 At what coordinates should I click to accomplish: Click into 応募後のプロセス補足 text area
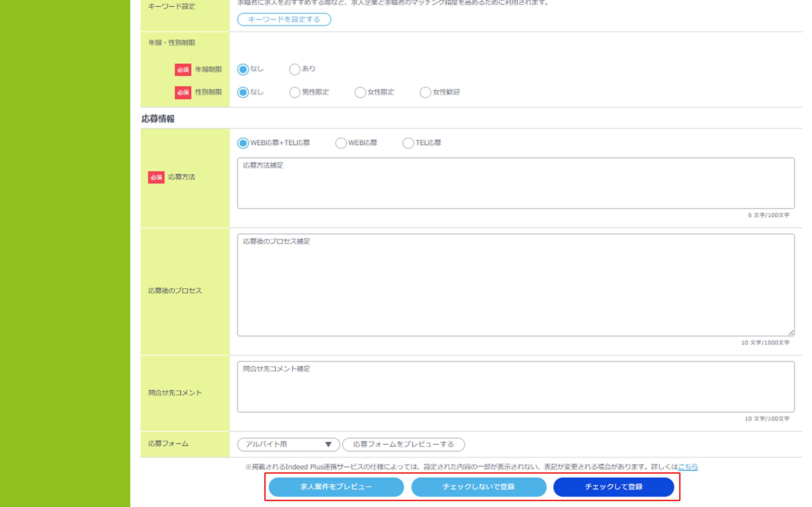click(x=515, y=285)
